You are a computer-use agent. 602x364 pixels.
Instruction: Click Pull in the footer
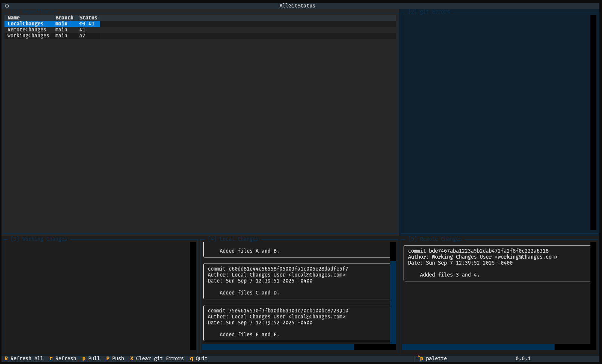tap(91, 358)
